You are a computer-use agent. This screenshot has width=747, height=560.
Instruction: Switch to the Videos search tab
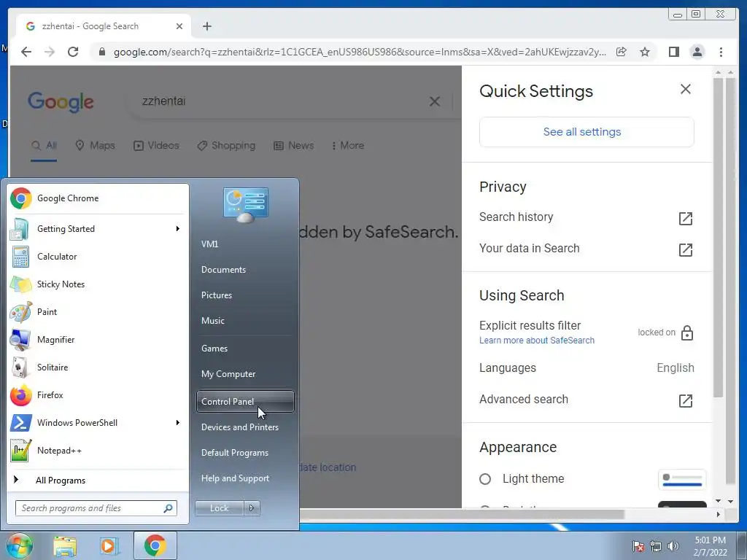click(x=156, y=146)
